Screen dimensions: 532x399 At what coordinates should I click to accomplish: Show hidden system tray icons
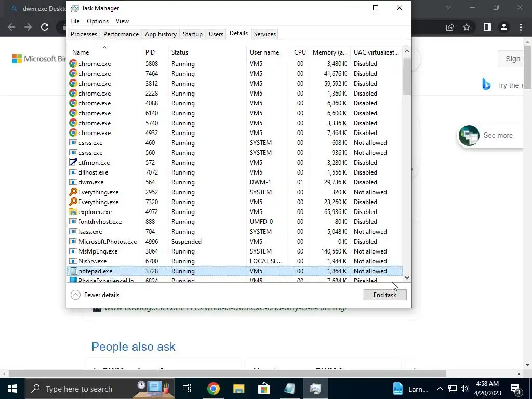(x=440, y=389)
